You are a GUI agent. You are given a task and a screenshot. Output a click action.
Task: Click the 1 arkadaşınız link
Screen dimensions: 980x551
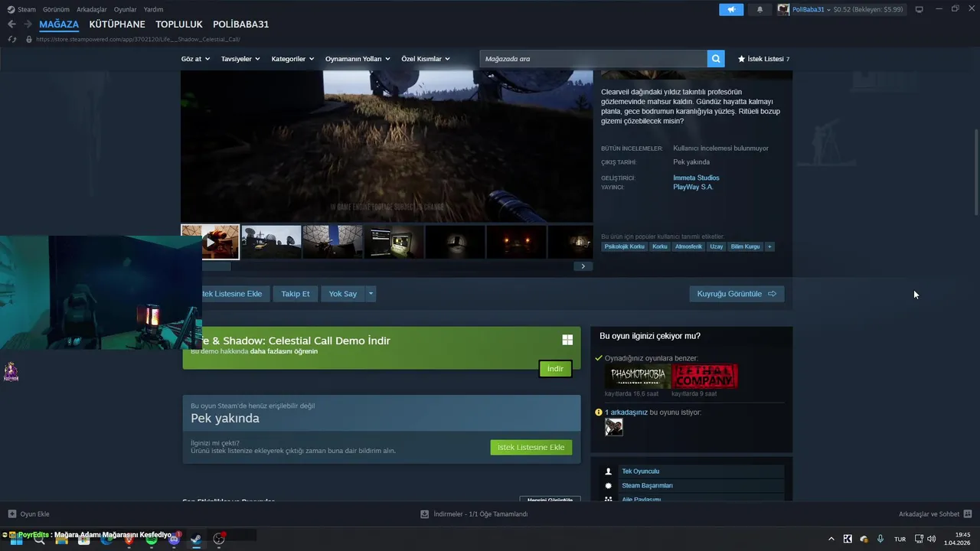pos(626,412)
